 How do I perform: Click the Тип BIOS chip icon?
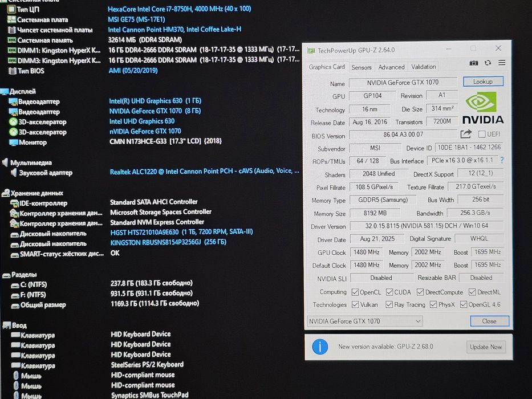13,71
